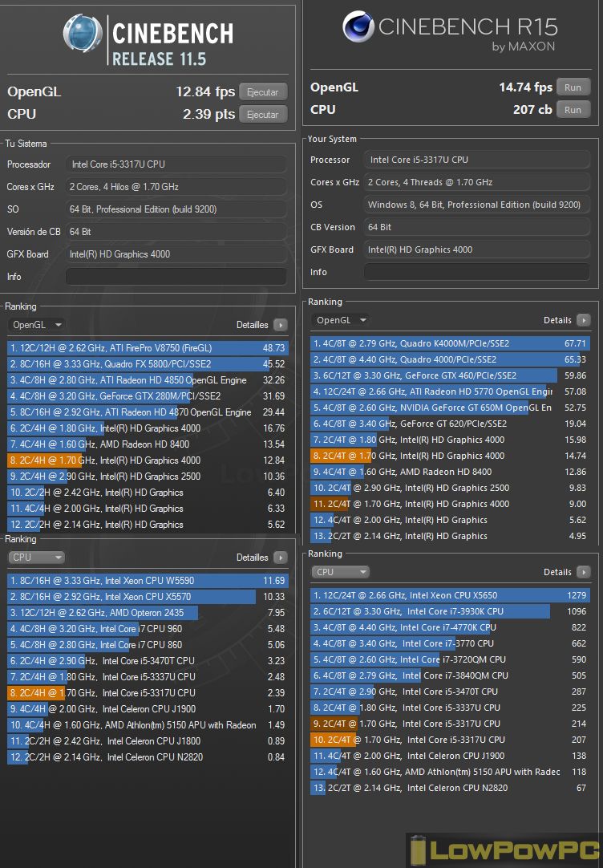
Task: Select the Quadro K4000M ranking row in R15
Action: [x=451, y=344]
